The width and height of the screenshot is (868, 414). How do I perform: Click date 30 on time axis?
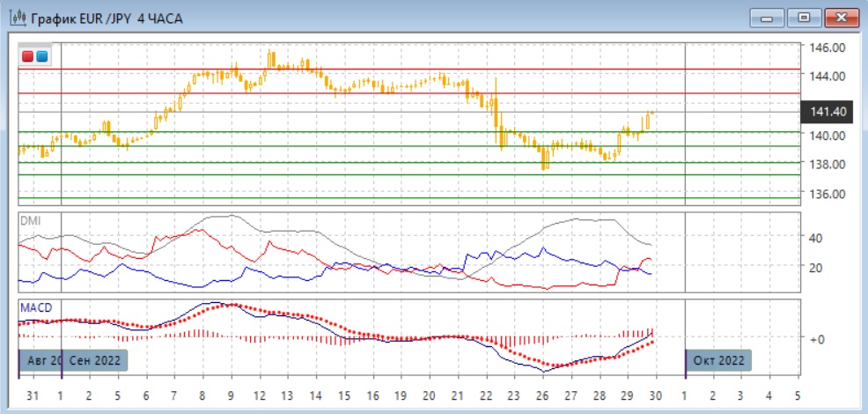[656, 396]
